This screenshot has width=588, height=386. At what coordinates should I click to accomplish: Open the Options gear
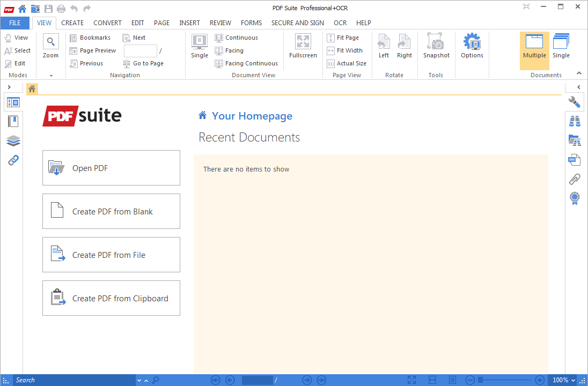point(472,46)
